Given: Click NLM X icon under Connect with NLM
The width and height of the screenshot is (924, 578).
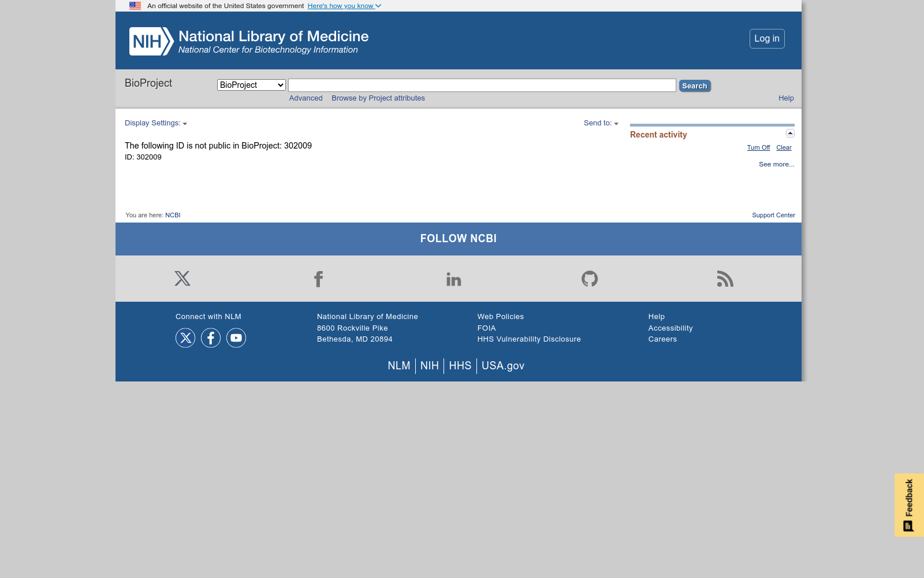Looking at the screenshot, I should [185, 338].
